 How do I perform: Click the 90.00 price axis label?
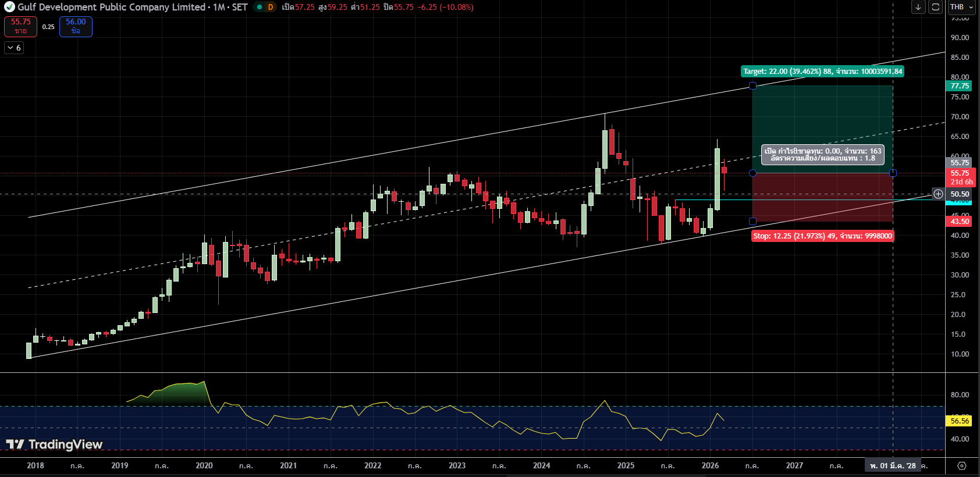pyautogui.click(x=960, y=38)
